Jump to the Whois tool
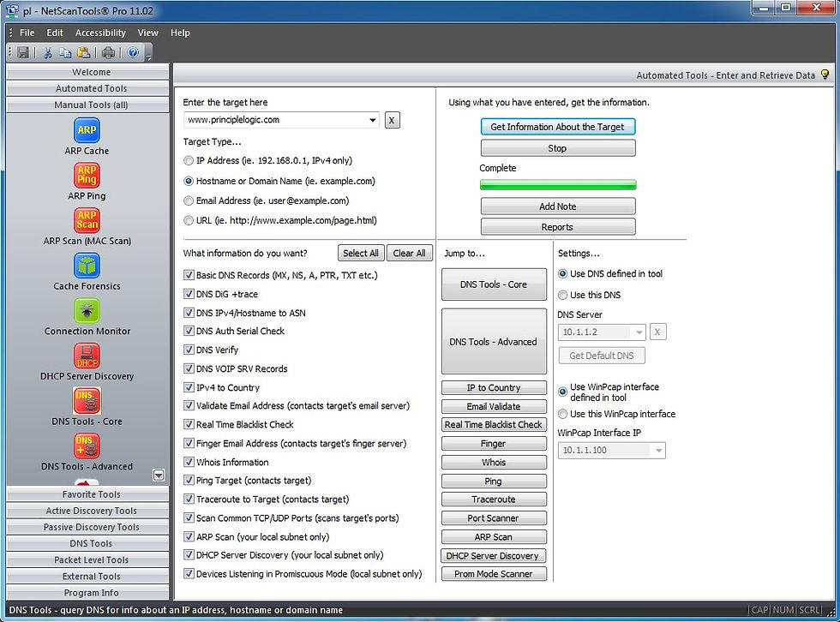 (494, 462)
